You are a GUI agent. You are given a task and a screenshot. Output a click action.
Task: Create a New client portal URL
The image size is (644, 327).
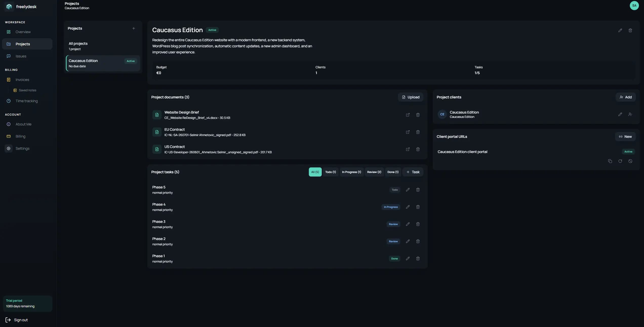pyautogui.click(x=625, y=137)
